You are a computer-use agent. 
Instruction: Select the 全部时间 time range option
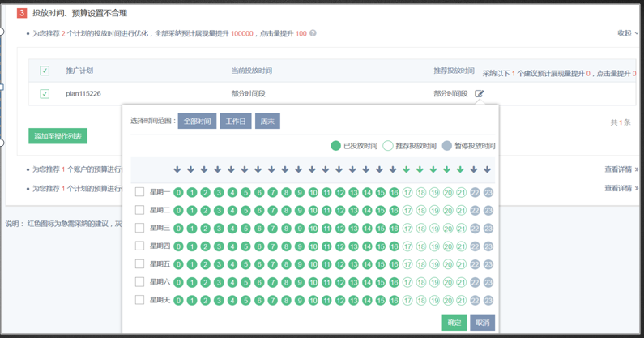pos(197,122)
